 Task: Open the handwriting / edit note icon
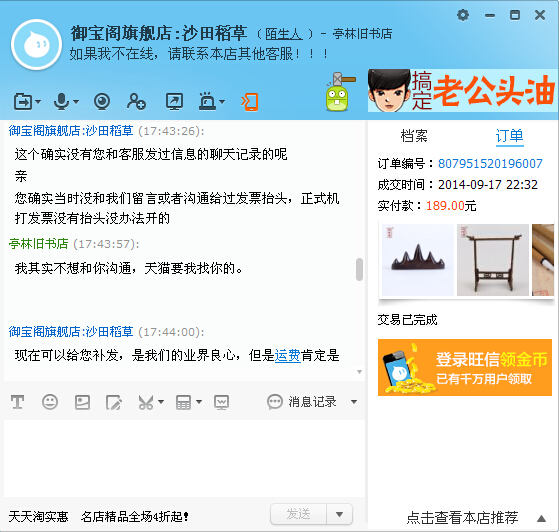tap(114, 402)
